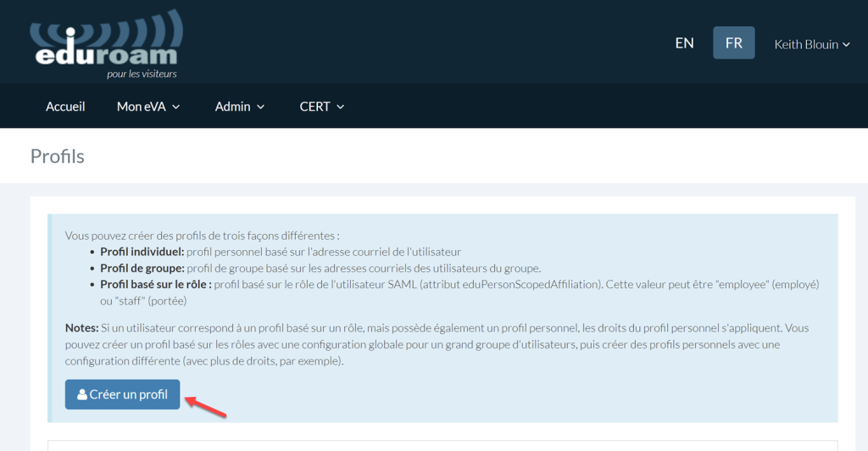Select the FR language option
The width and height of the screenshot is (868, 451).
click(x=733, y=43)
